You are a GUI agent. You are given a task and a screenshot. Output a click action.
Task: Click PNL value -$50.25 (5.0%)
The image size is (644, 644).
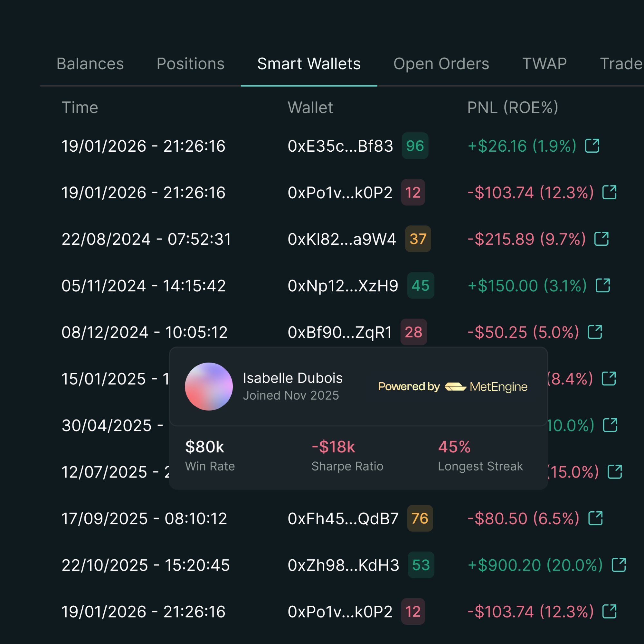[523, 332]
